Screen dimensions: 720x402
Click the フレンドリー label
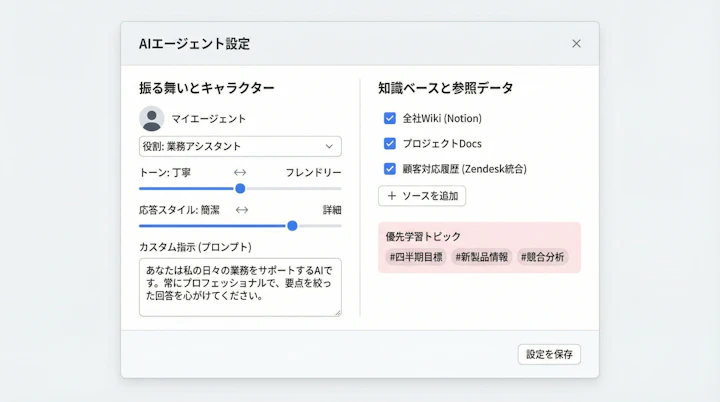pos(314,172)
